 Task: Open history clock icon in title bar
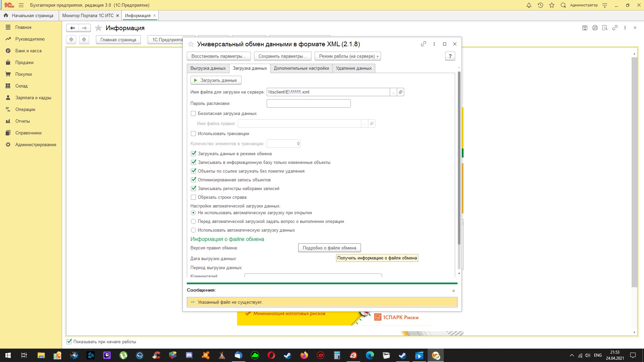click(540, 5)
